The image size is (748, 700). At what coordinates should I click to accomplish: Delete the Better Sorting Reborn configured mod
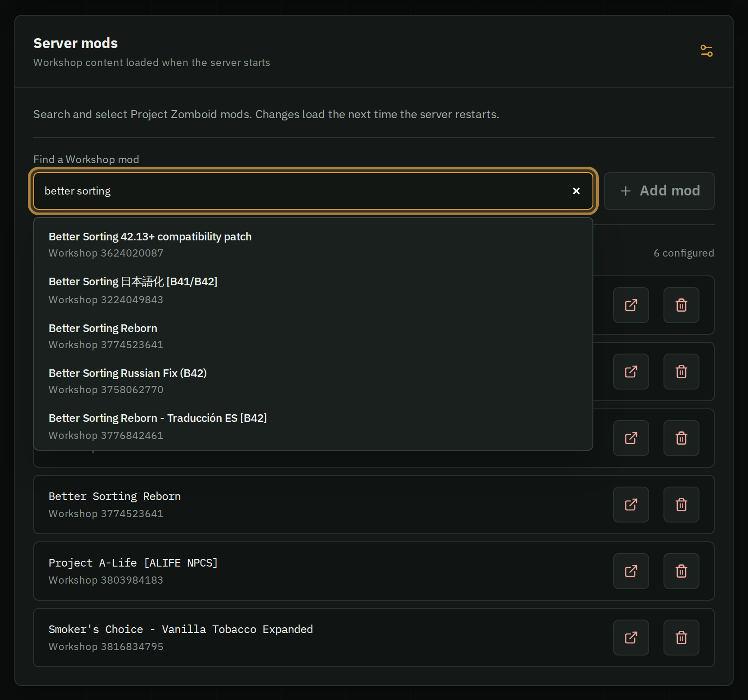coord(681,505)
